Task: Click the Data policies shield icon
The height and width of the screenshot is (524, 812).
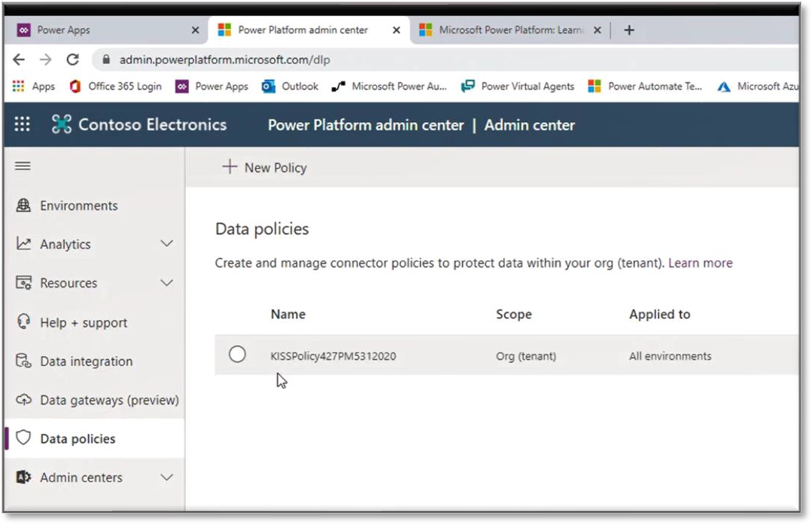Action: (23, 438)
